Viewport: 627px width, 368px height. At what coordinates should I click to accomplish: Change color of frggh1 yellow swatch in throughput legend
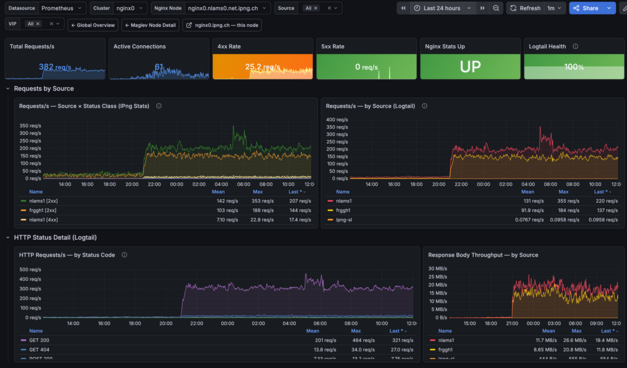[x=432, y=350]
